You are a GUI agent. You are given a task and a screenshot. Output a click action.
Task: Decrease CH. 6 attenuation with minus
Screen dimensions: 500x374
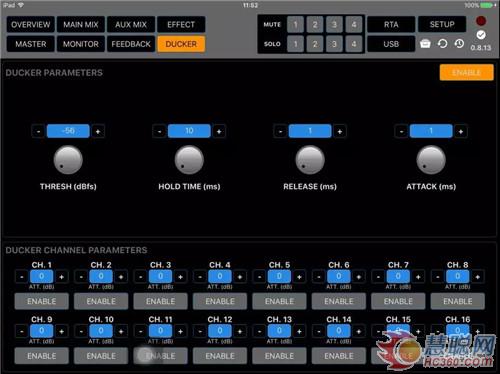click(x=319, y=277)
